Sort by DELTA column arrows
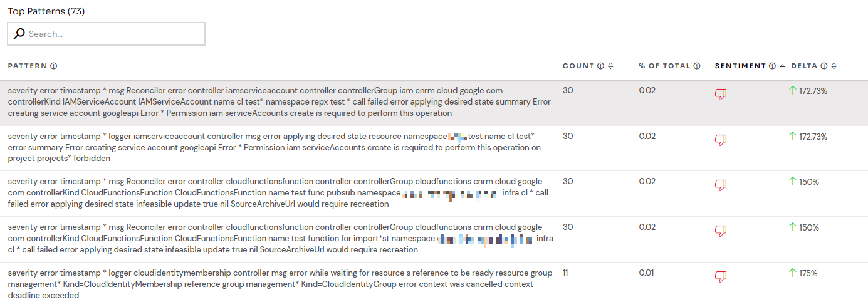The width and height of the screenshot is (868, 307). [x=834, y=66]
